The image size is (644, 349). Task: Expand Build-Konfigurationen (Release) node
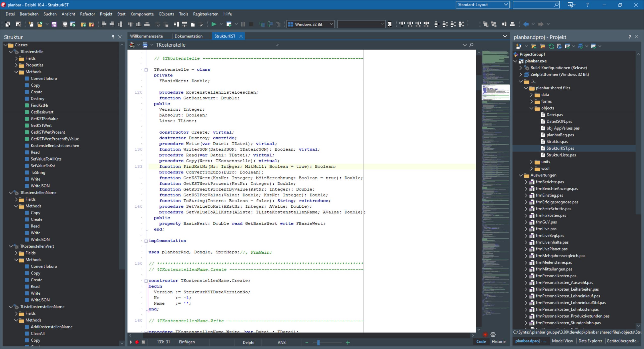coord(520,68)
